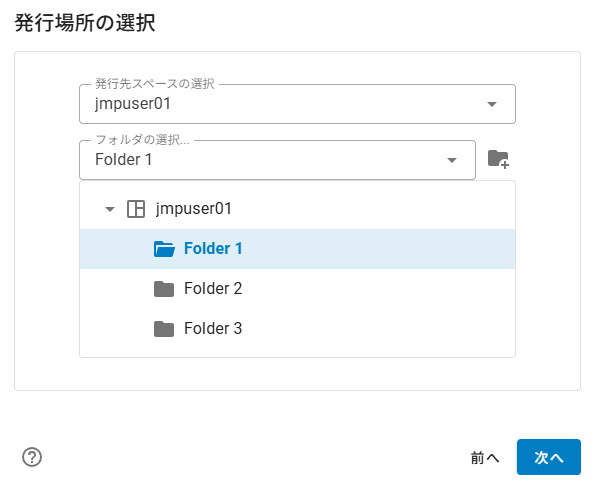Click the jmpuser01 space layout icon

(x=136, y=209)
